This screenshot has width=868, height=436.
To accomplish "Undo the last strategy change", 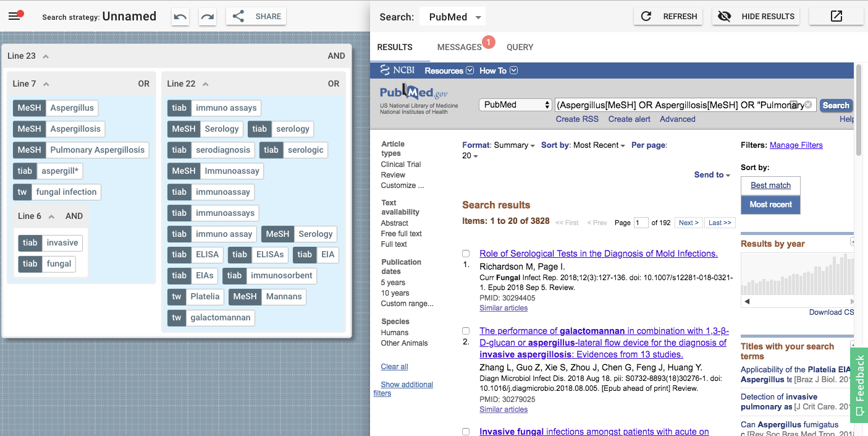I will pyautogui.click(x=180, y=17).
